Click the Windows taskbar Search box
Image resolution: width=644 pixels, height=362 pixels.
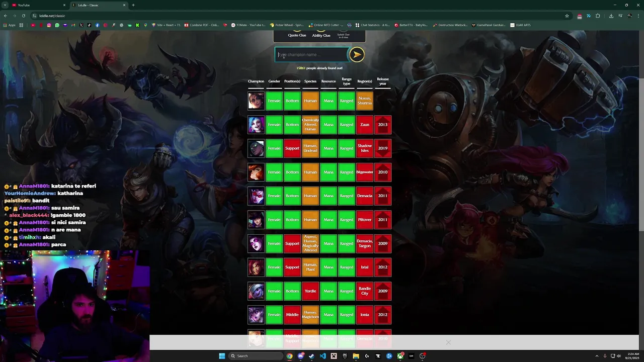coord(255,356)
